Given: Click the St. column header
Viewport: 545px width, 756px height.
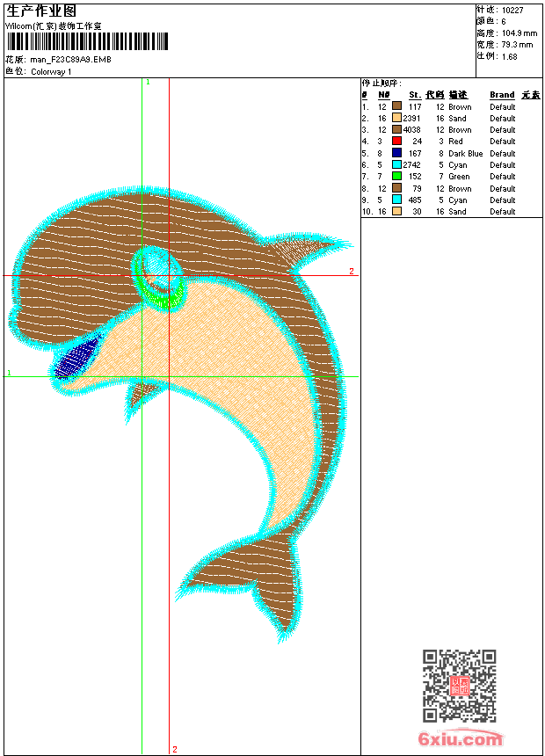Looking at the screenshot, I should click(x=415, y=95).
